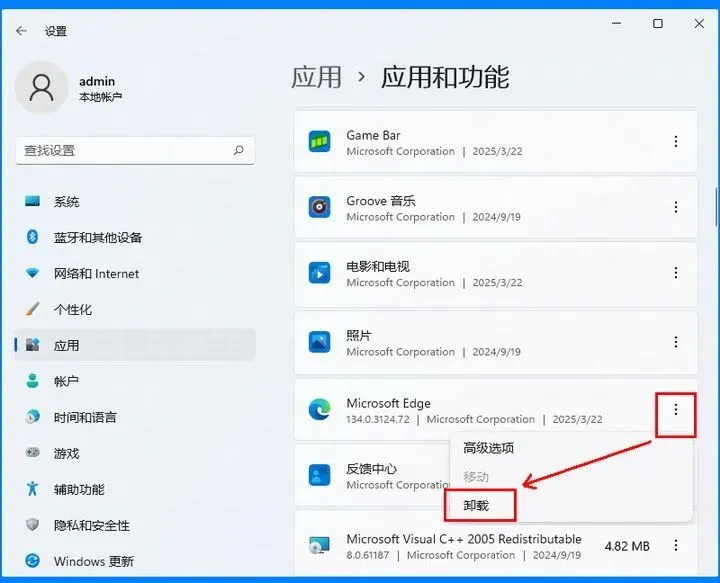This screenshot has height=583, width=720.
Task: Select the Game Bar app name
Action: pos(373,135)
